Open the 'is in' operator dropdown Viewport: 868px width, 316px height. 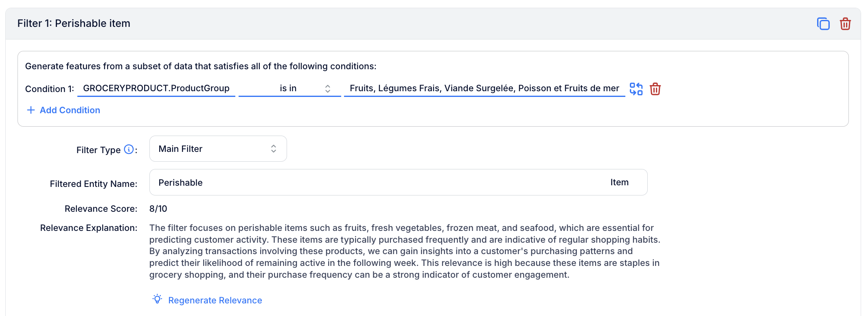tap(289, 88)
